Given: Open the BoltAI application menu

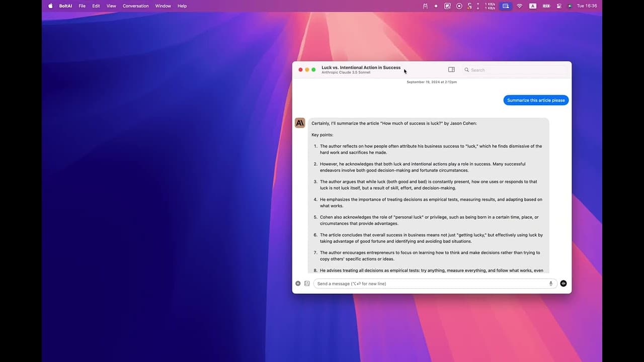Looking at the screenshot, I should (x=66, y=6).
